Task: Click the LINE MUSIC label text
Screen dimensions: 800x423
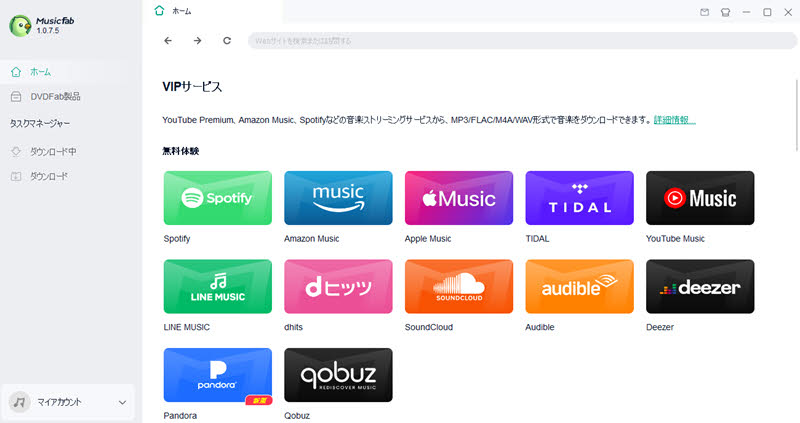Action: [x=187, y=327]
